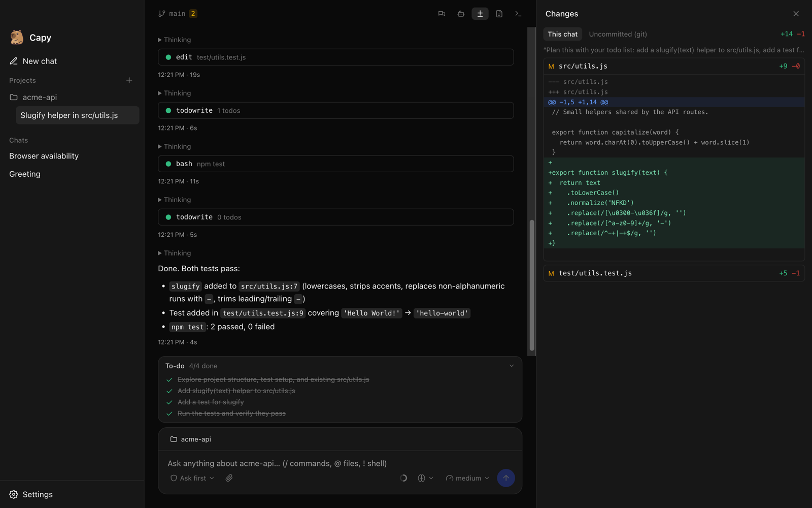Expand Thinking above bash npm test
812x508 pixels.
click(x=175, y=146)
